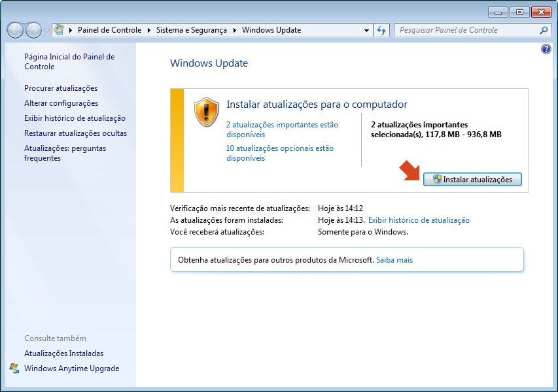Select Sistema e Segurança breadcrumb item

pos(191,30)
